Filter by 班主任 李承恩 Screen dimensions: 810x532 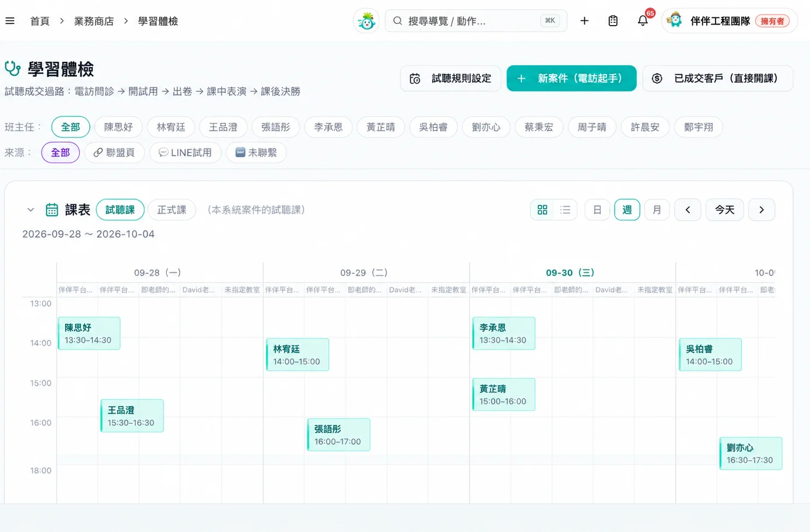[328, 127]
